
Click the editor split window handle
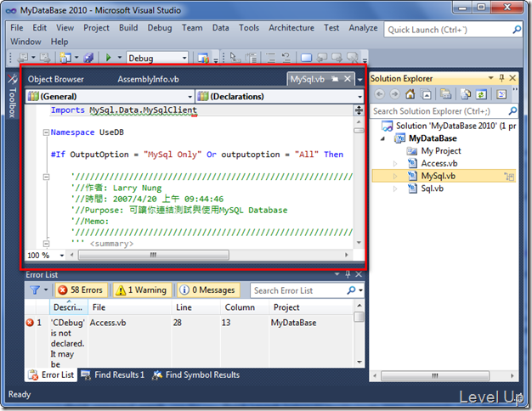(359, 110)
